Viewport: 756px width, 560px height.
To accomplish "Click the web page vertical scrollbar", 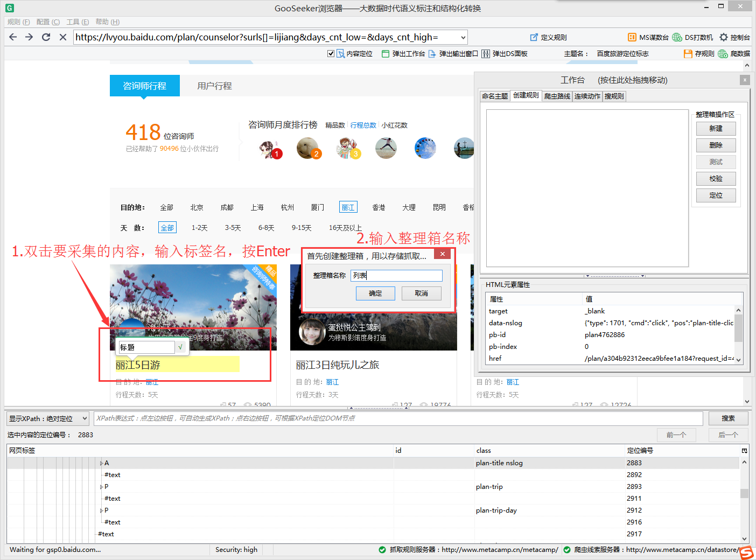I will pyautogui.click(x=747, y=234).
